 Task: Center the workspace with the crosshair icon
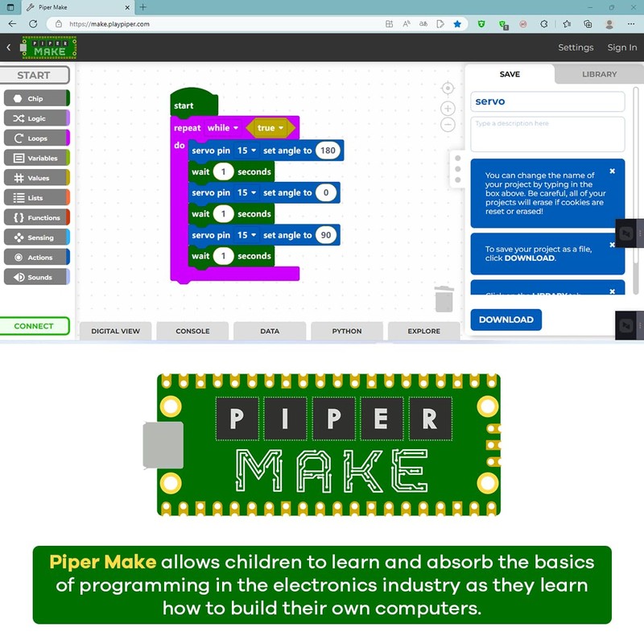[448, 88]
